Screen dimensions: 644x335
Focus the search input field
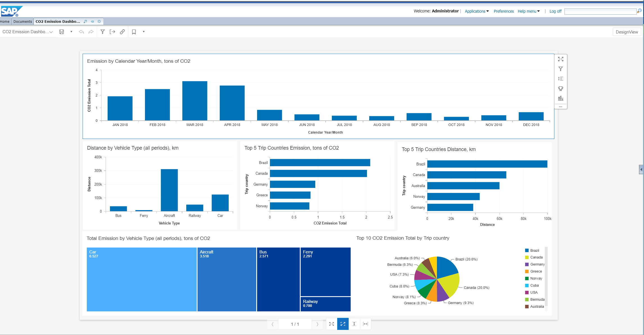pyautogui.click(x=600, y=11)
